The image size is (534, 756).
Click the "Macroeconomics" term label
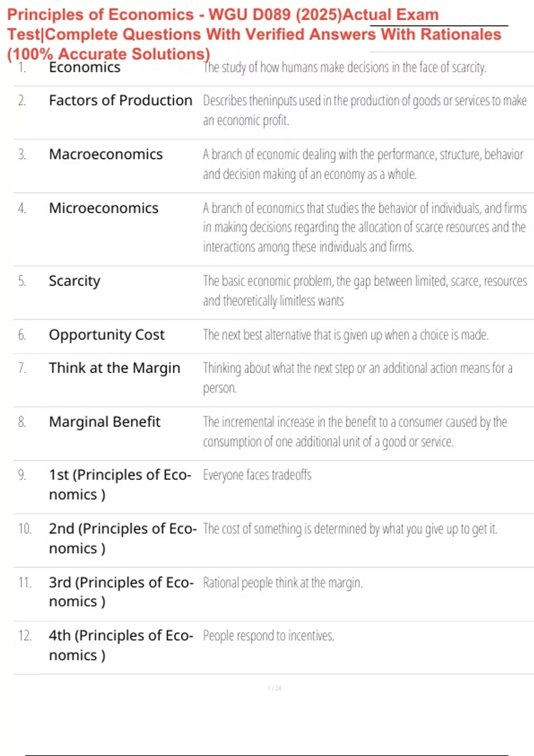(106, 154)
